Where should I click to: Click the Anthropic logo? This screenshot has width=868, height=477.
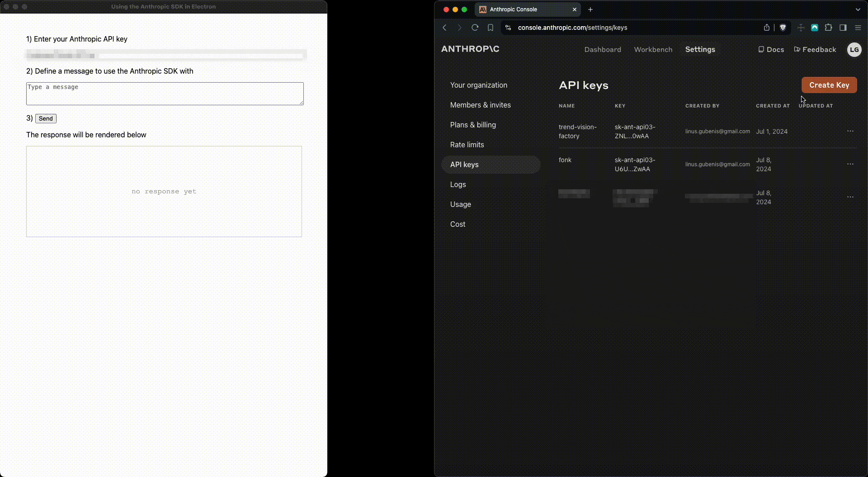point(470,49)
